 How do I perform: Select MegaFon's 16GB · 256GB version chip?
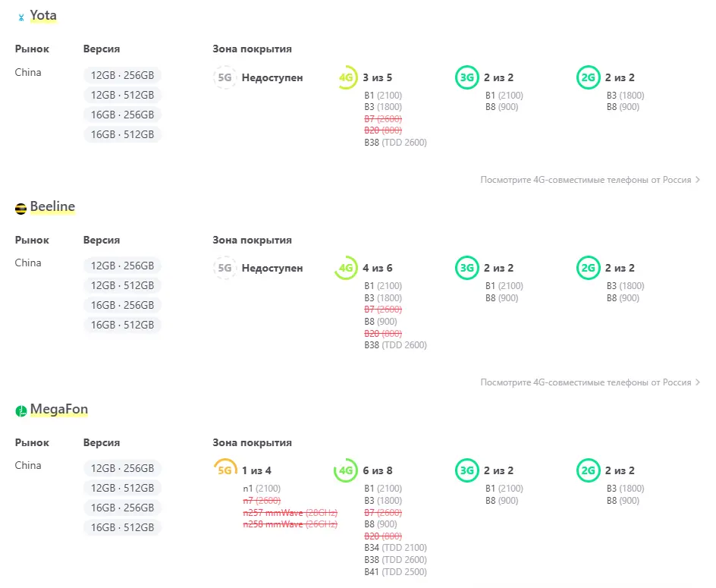pyautogui.click(x=122, y=508)
